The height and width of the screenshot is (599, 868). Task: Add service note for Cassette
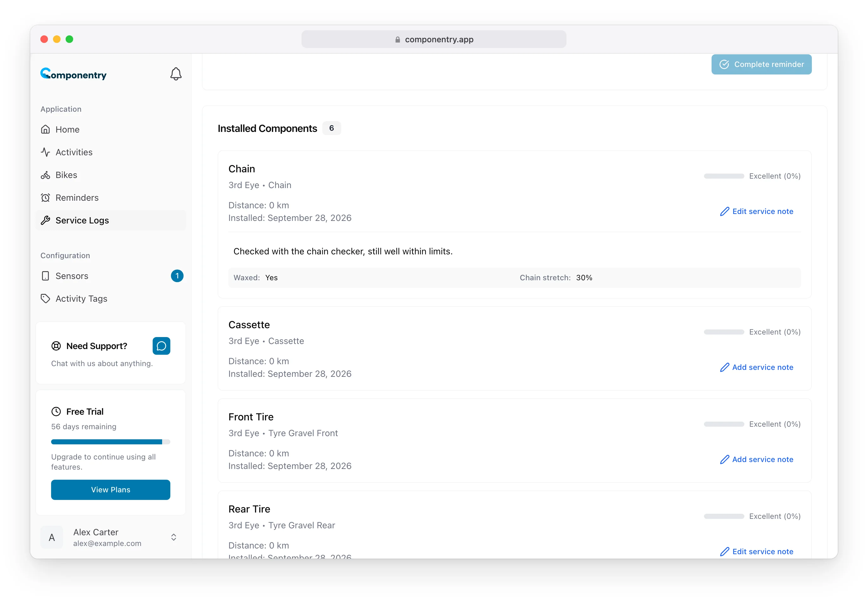(757, 367)
